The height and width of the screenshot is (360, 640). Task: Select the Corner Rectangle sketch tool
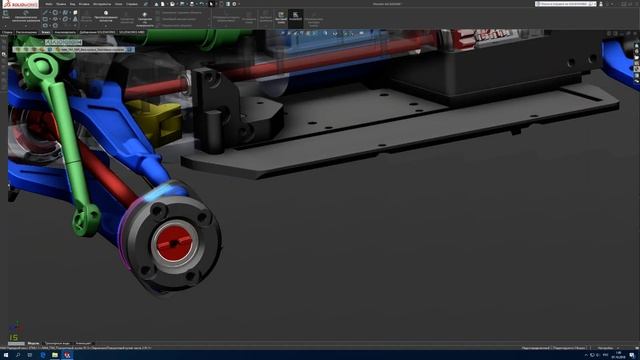click(45, 19)
